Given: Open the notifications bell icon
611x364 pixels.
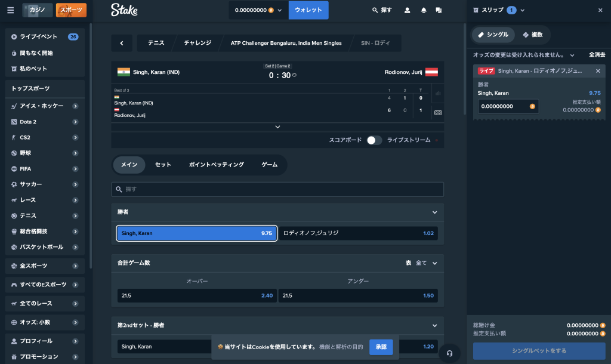Looking at the screenshot, I should 424,10.
